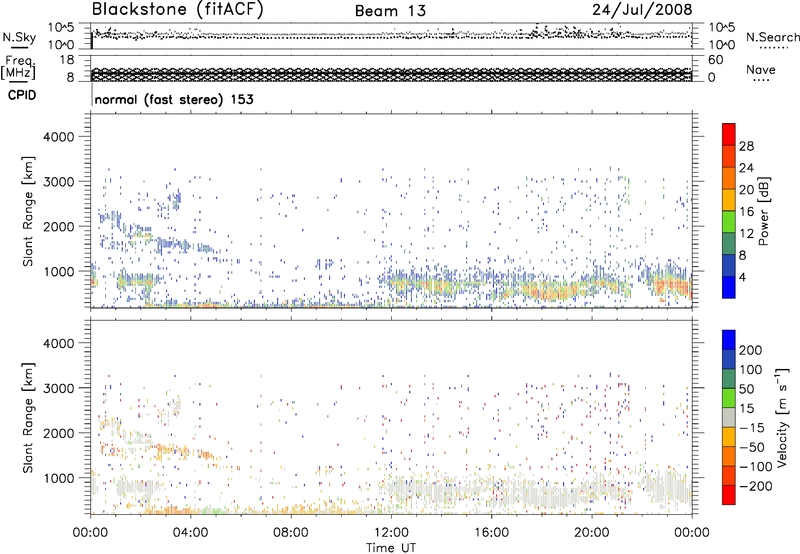Click the 'Time UT' axis title
800x554 pixels.
click(391, 547)
